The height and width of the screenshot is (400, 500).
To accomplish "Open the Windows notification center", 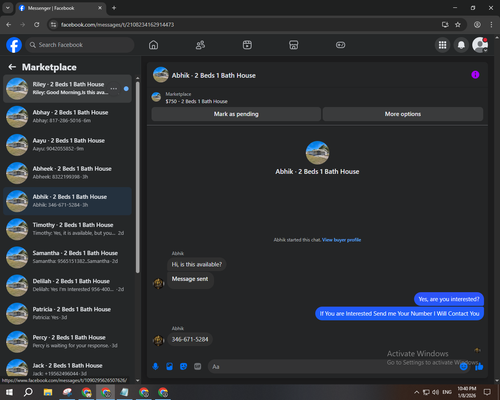I will pos(487,392).
